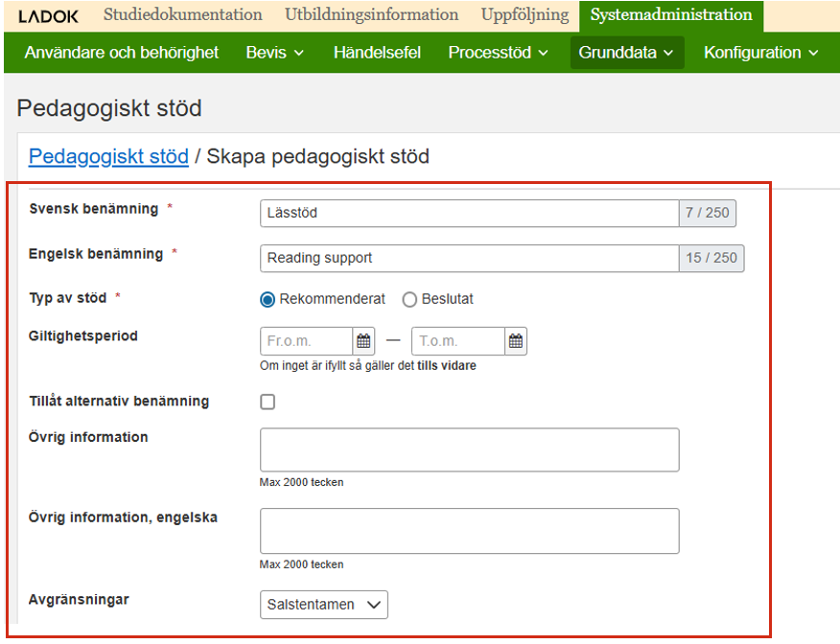Click the 7 / 250 character counter
Screen dimensions: 840x644
point(707,213)
